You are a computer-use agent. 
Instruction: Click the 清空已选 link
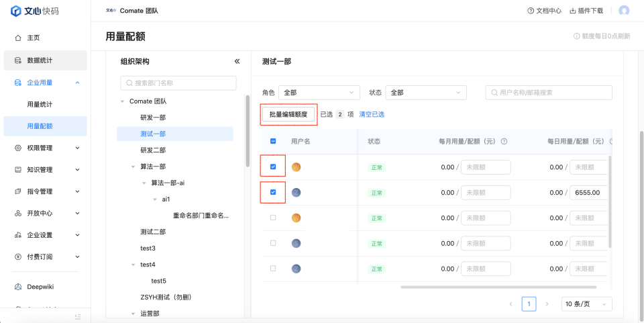pyautogui.click(x=372, y=114)
